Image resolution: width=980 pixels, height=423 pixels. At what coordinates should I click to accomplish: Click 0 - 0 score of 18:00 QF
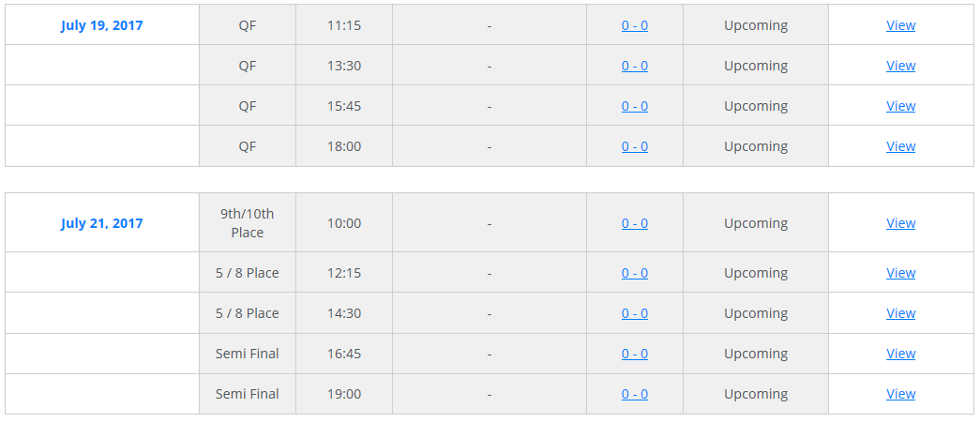[x=634, y=146]
